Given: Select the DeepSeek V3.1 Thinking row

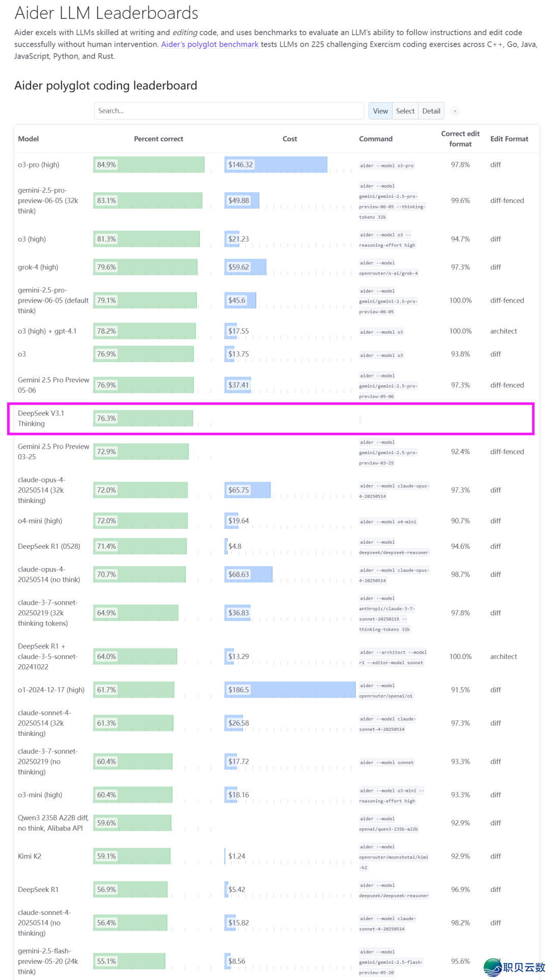Looking at the screenshot, I should pyautogui.click(x=270, y=419).
